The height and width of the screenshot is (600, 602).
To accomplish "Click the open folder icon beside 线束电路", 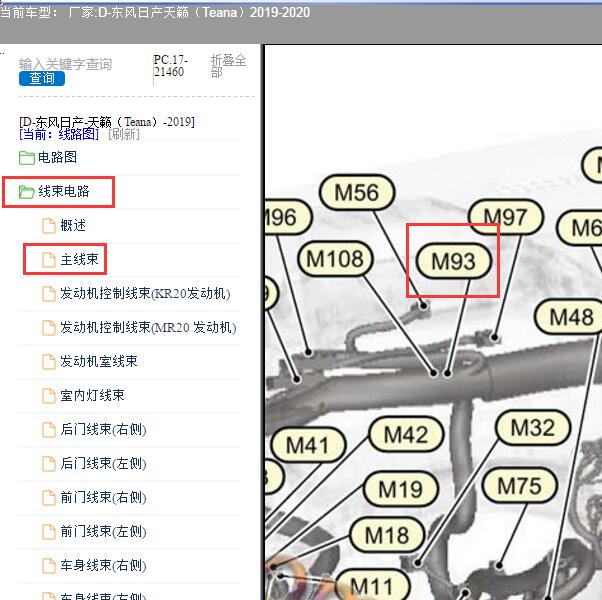I will [x=26, y=192].
